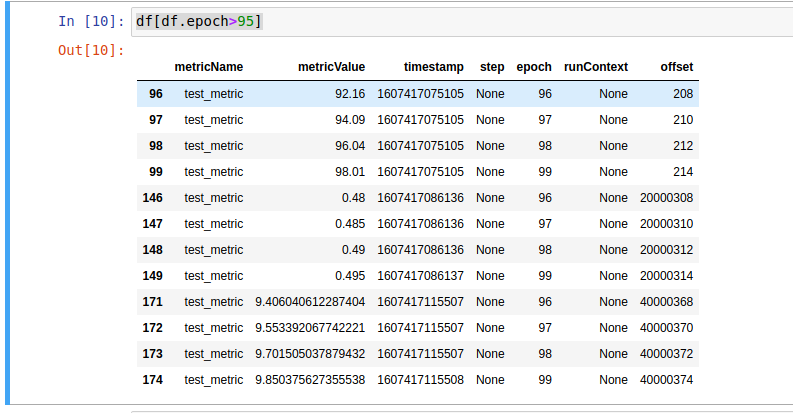Click metric value 9.701505037879432

tap(310, 354)
